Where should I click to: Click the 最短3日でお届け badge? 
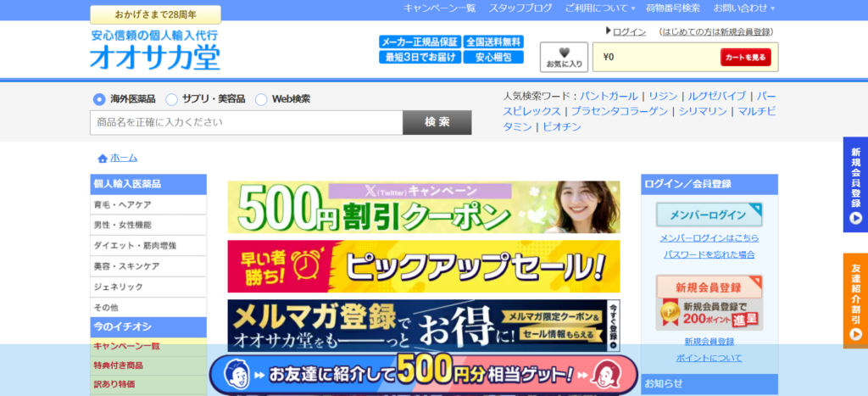coord(420,57)
